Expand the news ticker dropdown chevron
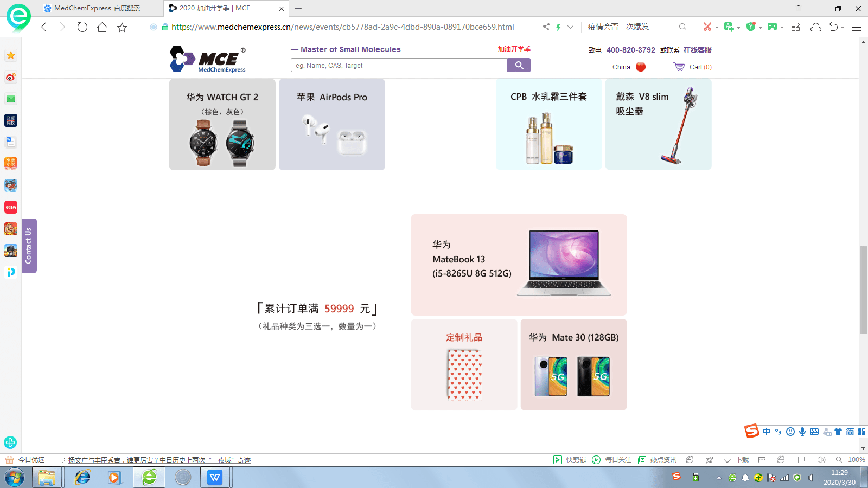The width and height of the screenshot is (868, 488). [x=63, y=460]
